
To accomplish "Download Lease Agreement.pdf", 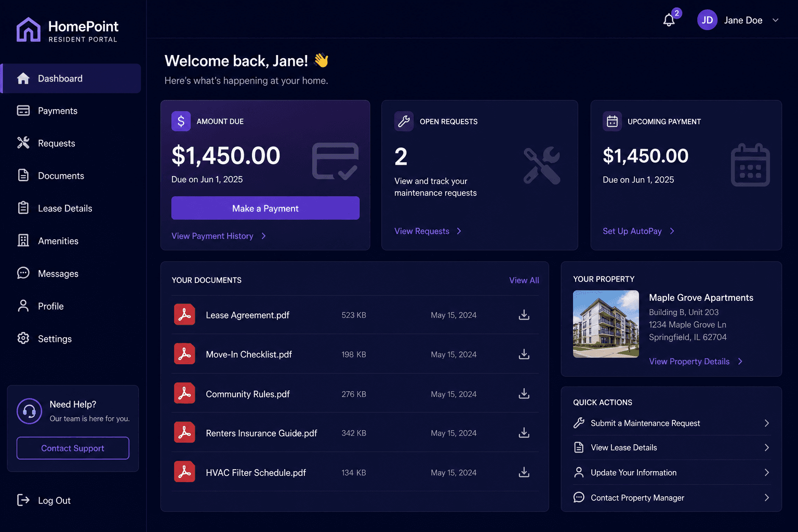I will (x=524, y=315).
